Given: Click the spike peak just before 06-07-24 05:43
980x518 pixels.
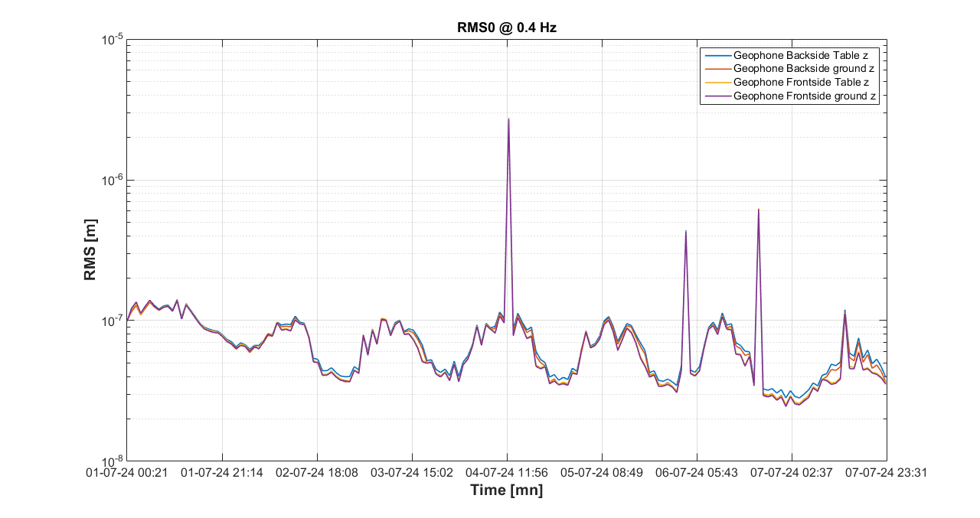Looking at the screenshot, I should click(x=686, y=230).
